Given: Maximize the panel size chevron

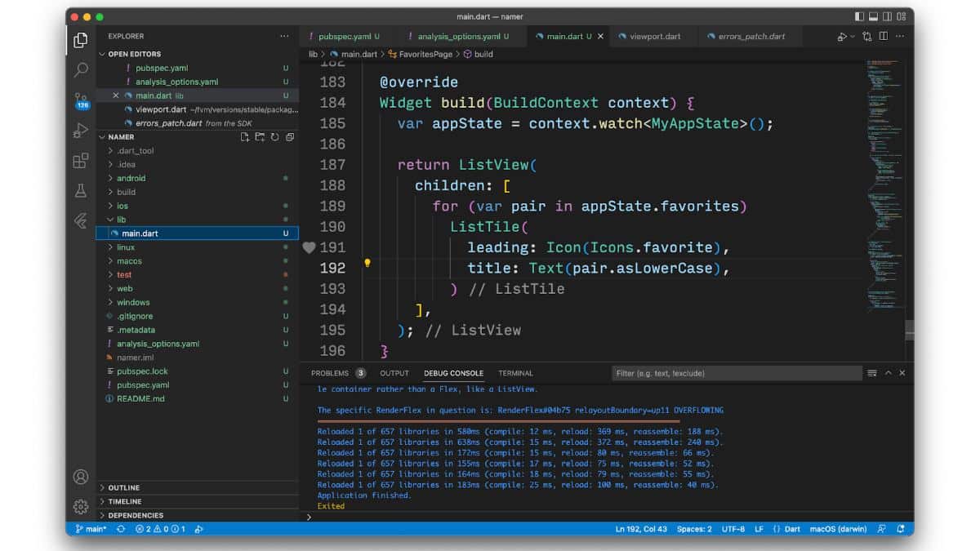Looking at the screenshot, I should tap(889, 373).
